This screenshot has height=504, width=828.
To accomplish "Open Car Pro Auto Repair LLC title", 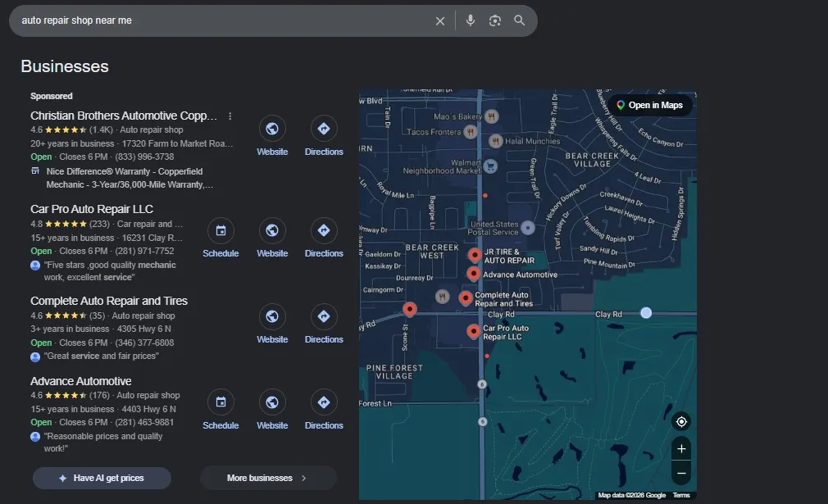I will pos(92,209).
